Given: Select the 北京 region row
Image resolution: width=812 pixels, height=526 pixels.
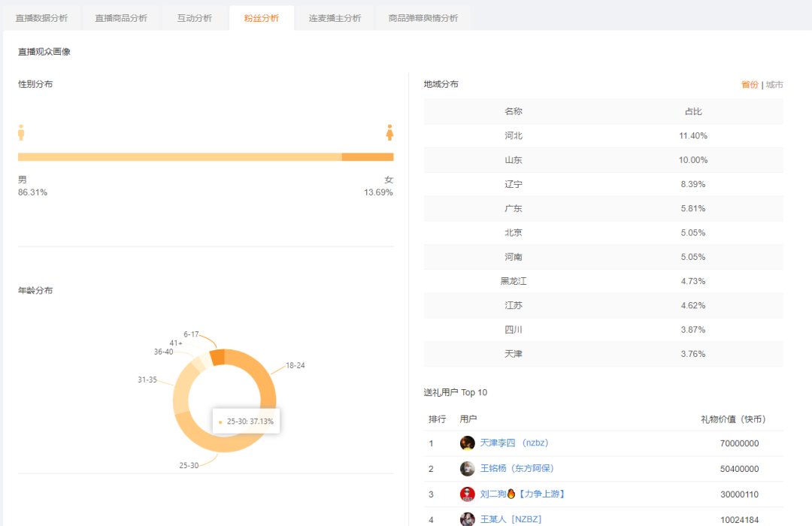Looking at the screenshot, I should (603, 233).
